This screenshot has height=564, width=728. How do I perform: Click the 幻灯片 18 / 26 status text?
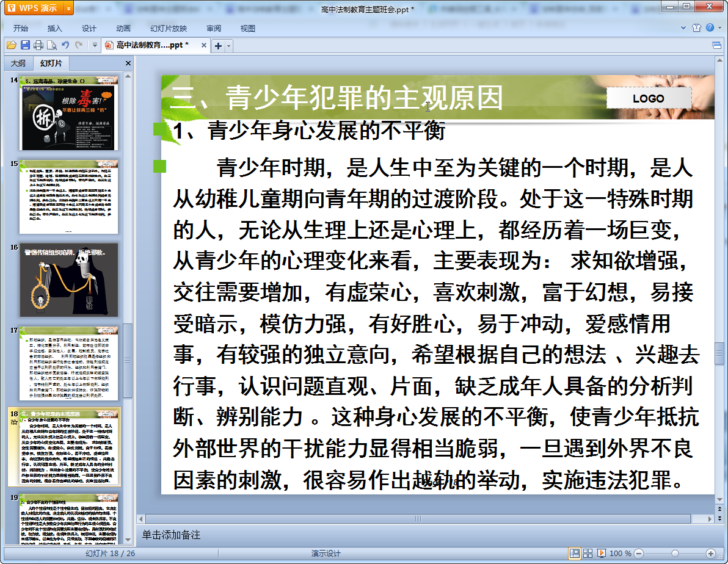point(111,554)
